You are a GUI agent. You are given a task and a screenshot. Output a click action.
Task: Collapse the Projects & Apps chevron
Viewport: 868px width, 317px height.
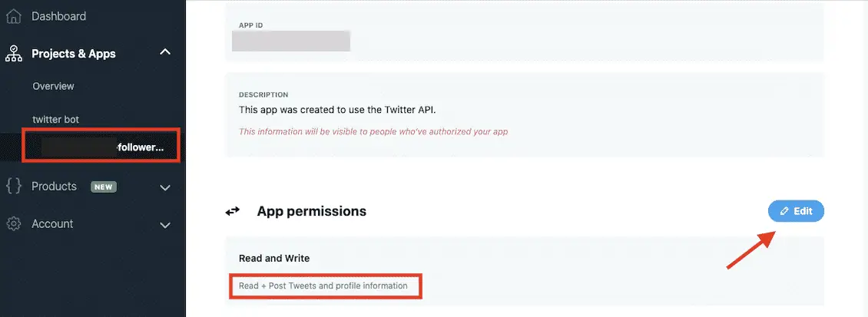point(164,53)
